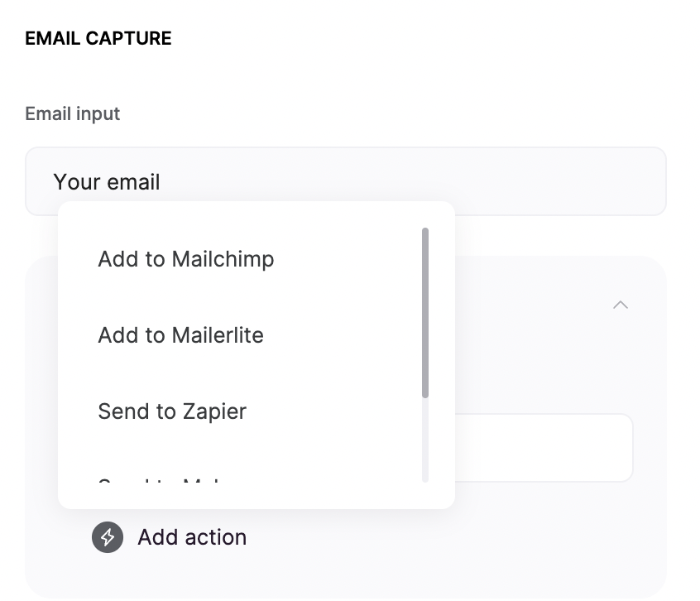This screenshot has width=700, height=601.
Task: Collapse the action card with the chevron
Action: tap(621, 305)
